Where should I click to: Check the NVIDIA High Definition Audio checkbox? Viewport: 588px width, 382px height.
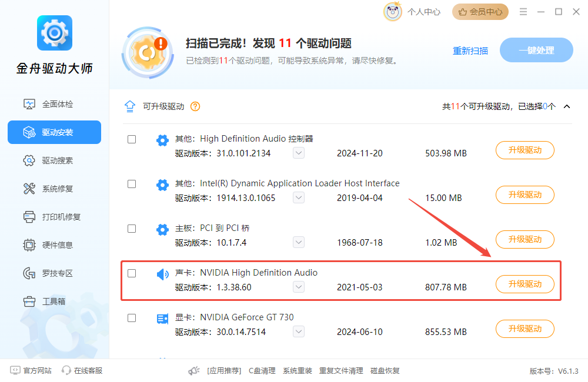132,273
